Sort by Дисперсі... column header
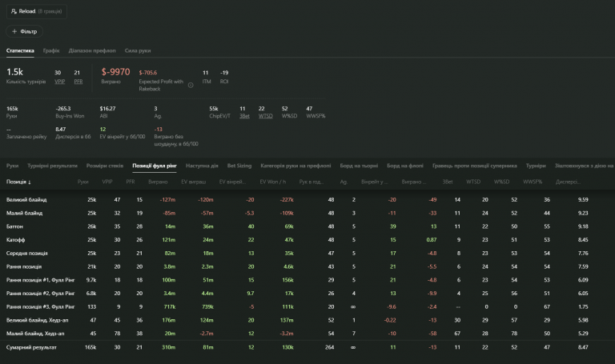The image size is (615, 364). coord(568,182)
